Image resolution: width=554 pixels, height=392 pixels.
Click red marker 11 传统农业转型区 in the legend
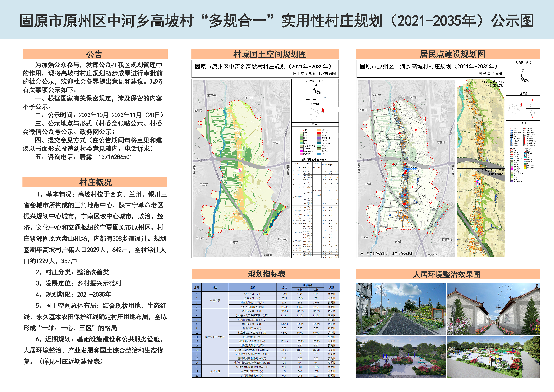click(x=525, y=135)
